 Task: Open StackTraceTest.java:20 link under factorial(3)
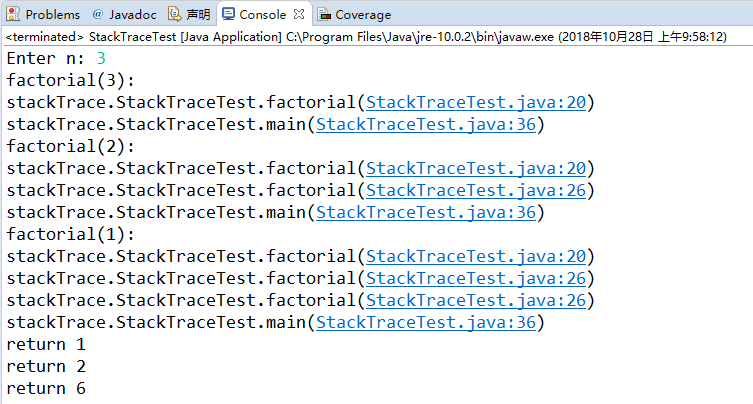476,102
